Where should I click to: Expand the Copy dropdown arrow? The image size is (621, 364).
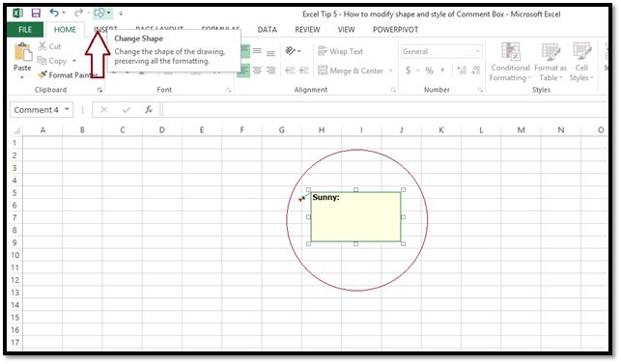pos(74,61)
